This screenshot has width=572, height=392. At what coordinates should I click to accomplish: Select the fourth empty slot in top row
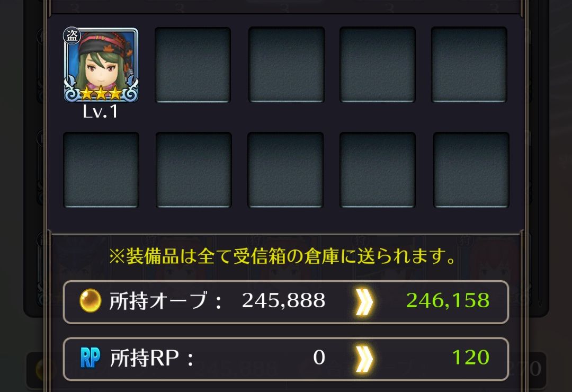(x=378, y=65)
